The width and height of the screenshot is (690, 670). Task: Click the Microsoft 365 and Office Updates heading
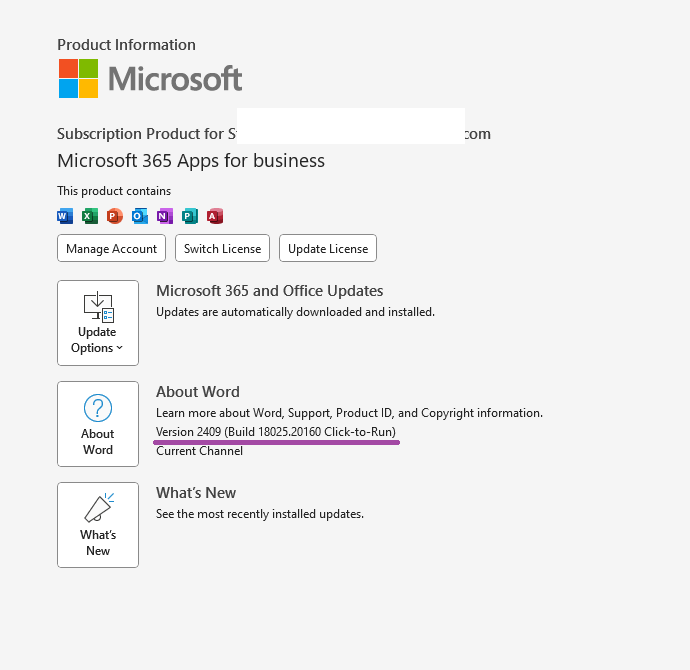tap(269, 291)
